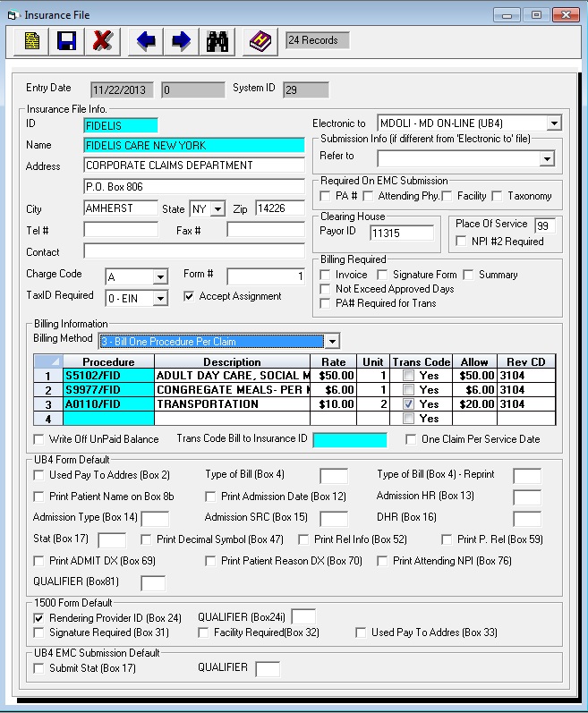Enable the Summary checkbox
The image size is (588, 713).
pos(468,275)
